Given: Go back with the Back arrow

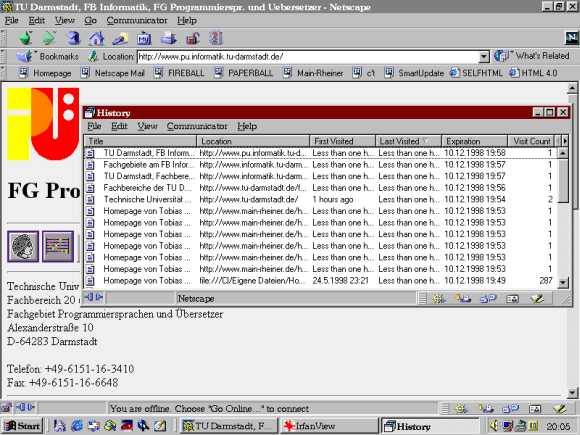Looking at the screenshot, I should click(x=26, y=38).
